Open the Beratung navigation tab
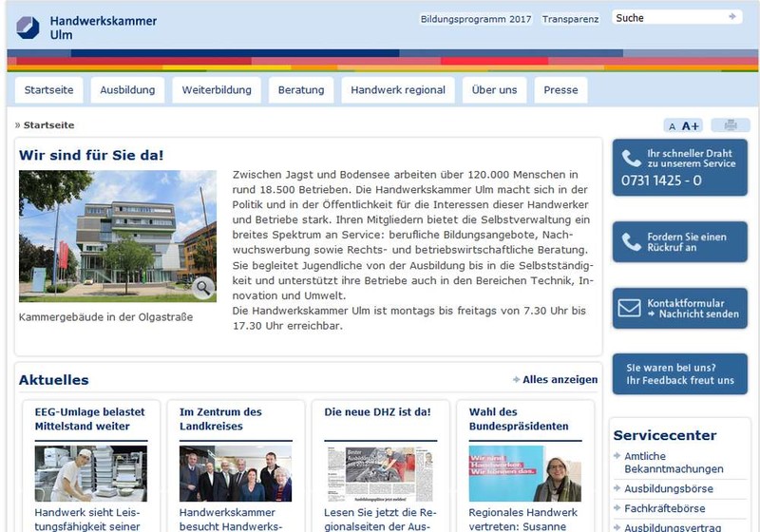The width and height of the screenshot is (760, 532). coord(301,90)
